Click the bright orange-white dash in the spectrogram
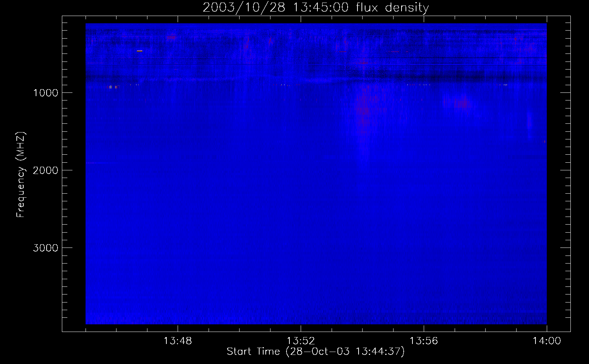This screenshot has height=364, width=589. [x=139, y=51]
